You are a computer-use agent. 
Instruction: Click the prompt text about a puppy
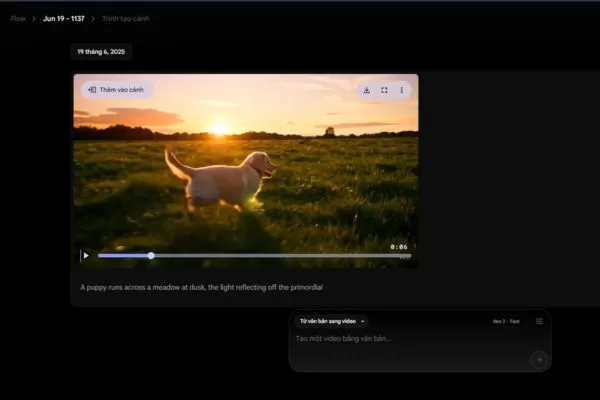coord(201,287)
